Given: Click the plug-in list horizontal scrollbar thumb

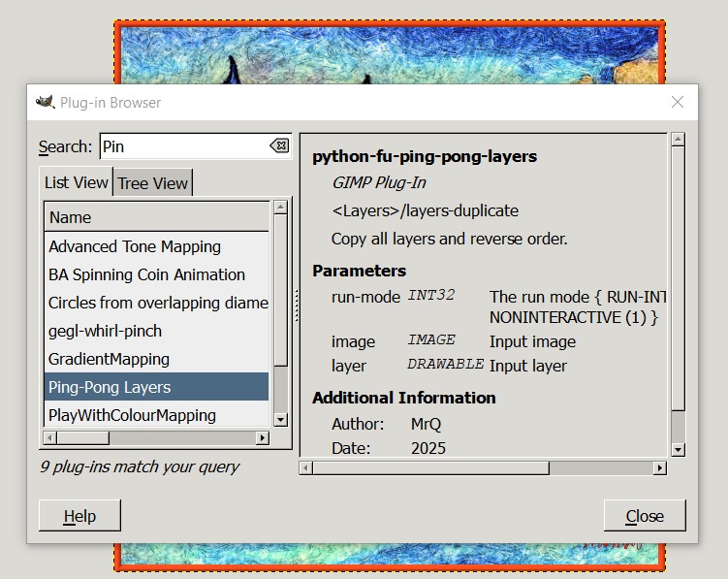Looking at the screenshot, I should coord(82,437).
